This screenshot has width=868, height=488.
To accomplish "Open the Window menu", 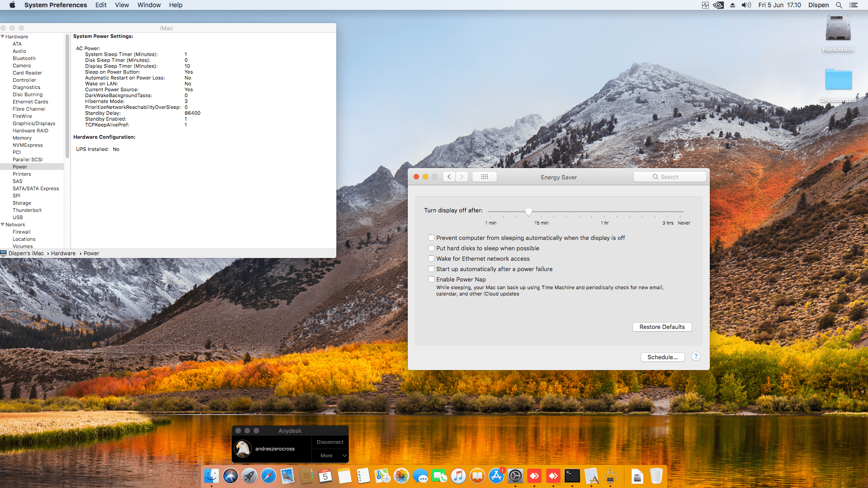I will (149, 5).
